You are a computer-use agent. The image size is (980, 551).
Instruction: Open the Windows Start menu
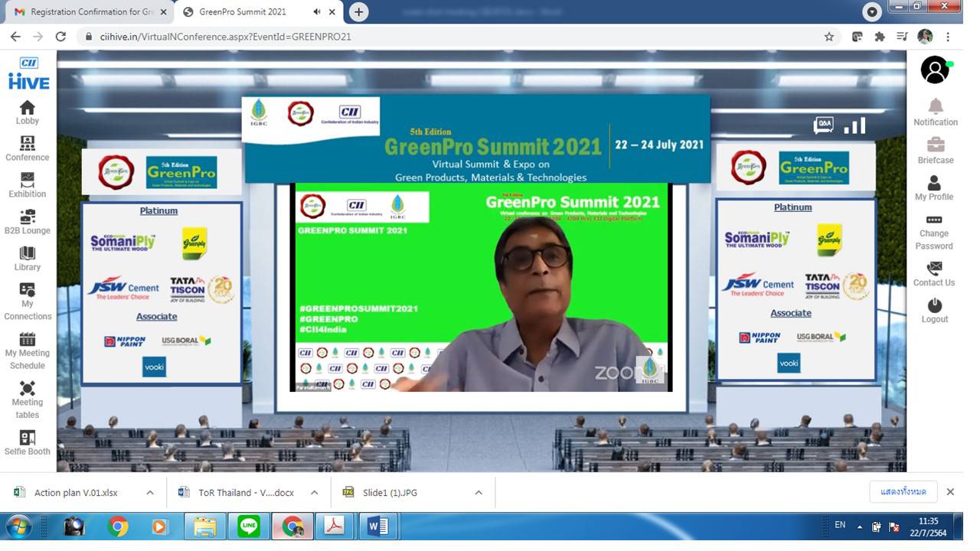(18, 527)
